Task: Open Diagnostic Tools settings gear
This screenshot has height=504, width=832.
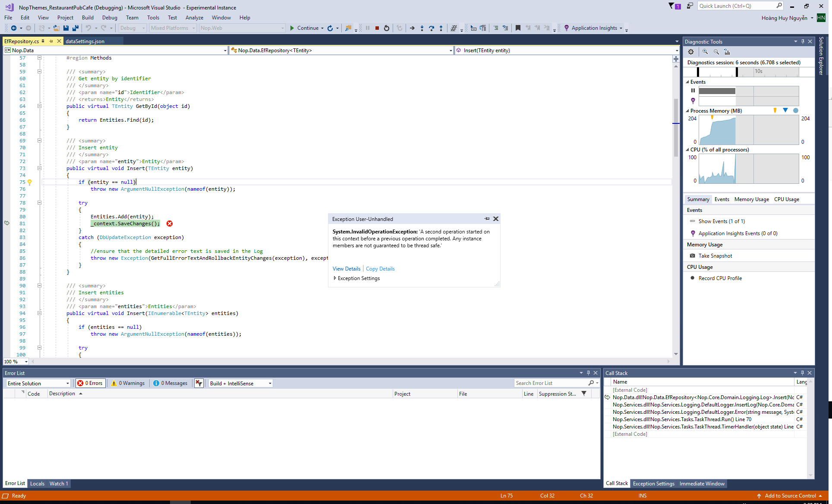Action: (691, 52)
